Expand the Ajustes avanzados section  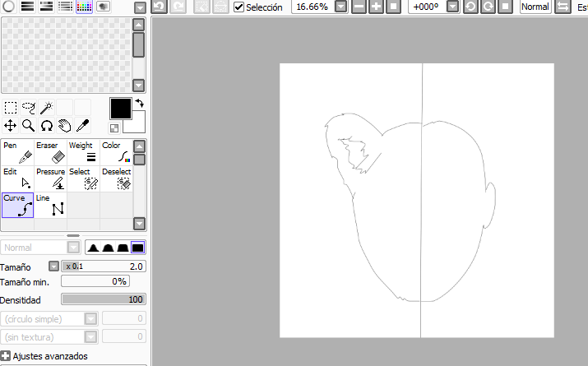click(x=5, y=355)
